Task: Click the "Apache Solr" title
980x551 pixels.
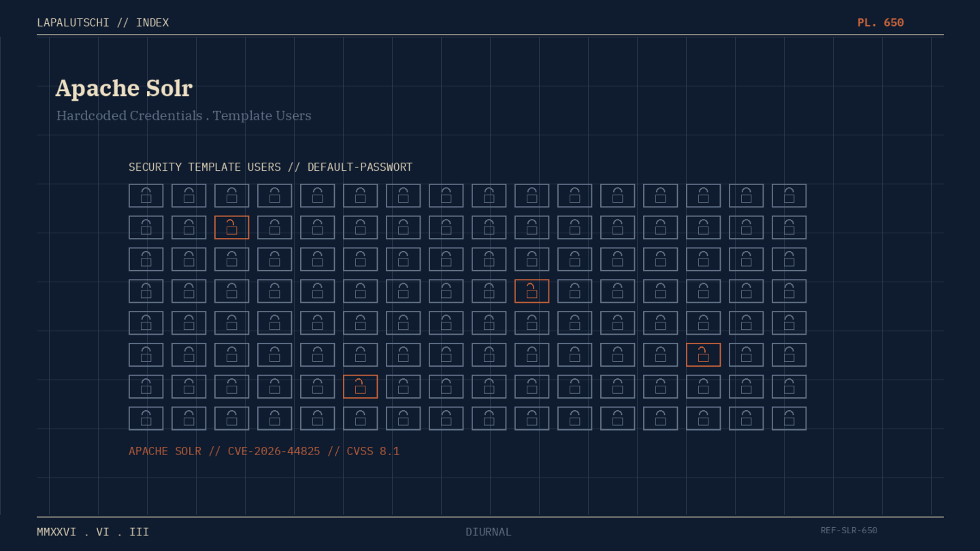Action: pyautogui.click(x=124, y=88)
